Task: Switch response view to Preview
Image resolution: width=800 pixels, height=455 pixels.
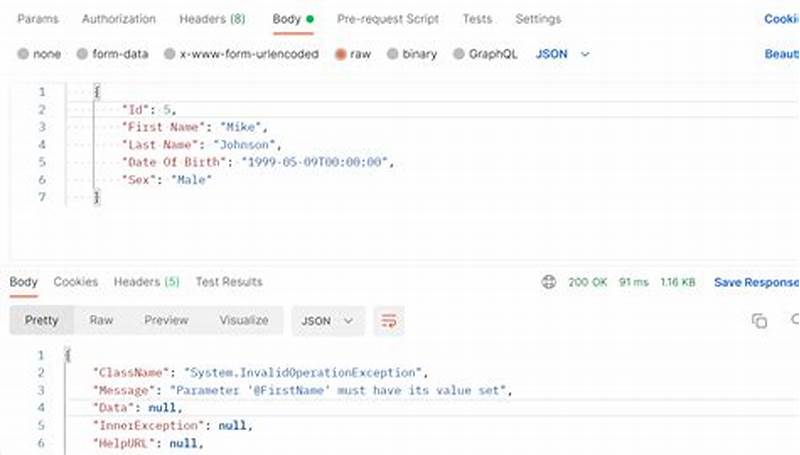Action: [x=166, y=320]
